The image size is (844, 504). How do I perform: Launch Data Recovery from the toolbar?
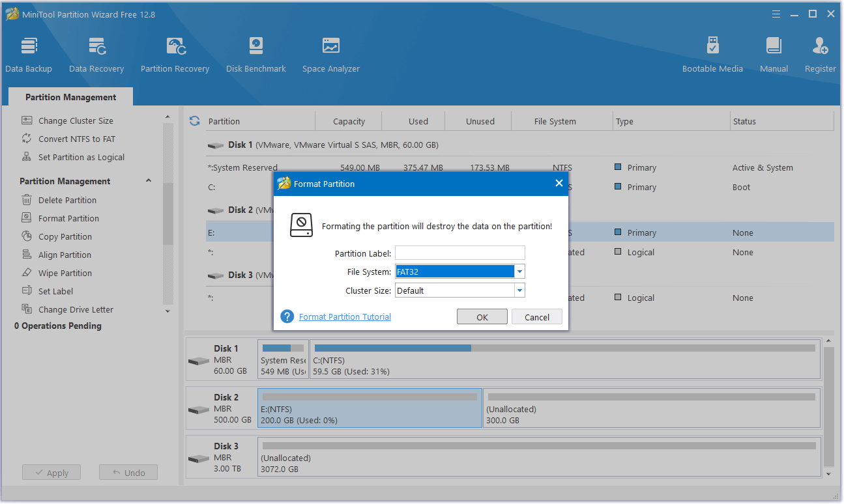[96, 55]
